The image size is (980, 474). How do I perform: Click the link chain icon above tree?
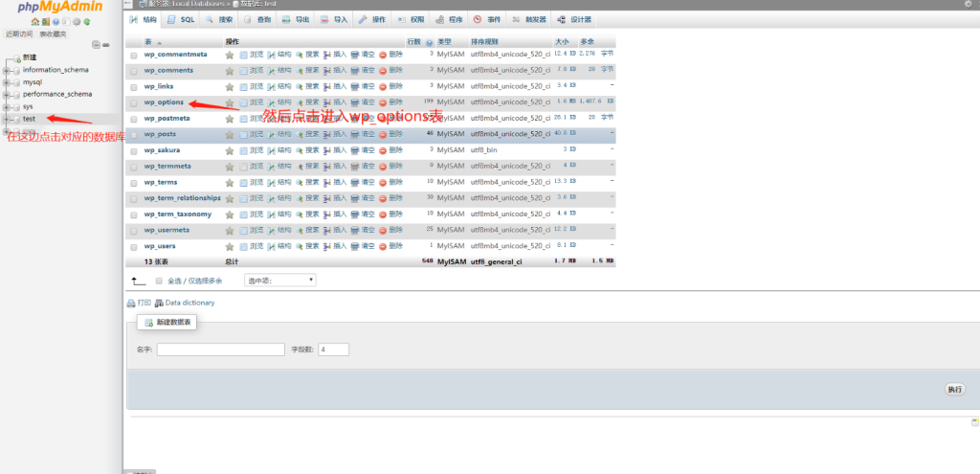point(106,45)
